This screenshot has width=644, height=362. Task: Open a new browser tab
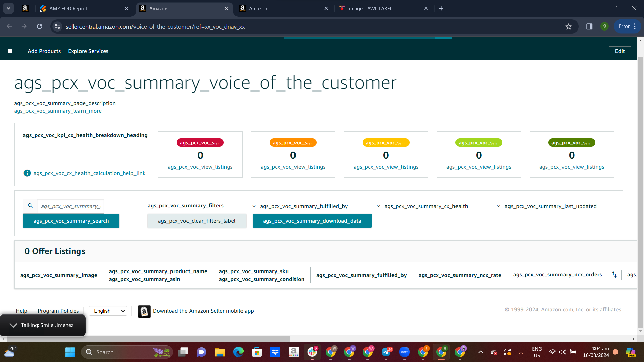click(x=441, y=8)
